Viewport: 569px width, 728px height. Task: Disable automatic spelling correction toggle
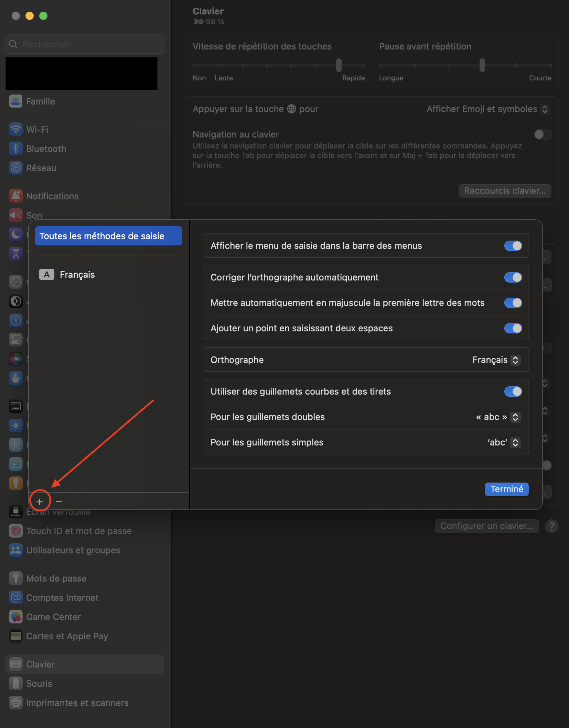click(513, 277)
